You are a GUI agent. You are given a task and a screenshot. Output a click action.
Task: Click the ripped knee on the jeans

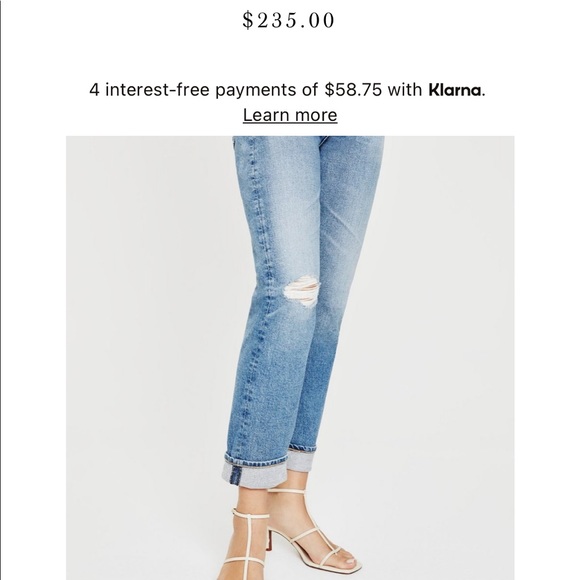[x=302, y=291]
